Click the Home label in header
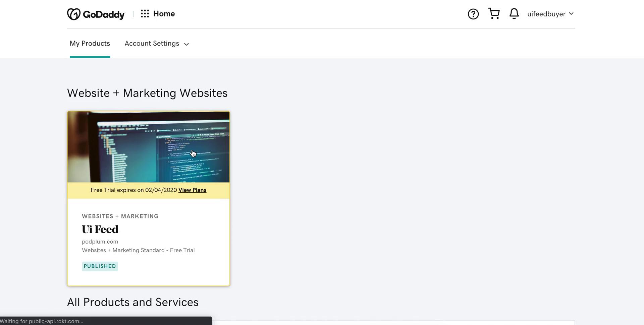644x325 pixels. coord(164,14)
